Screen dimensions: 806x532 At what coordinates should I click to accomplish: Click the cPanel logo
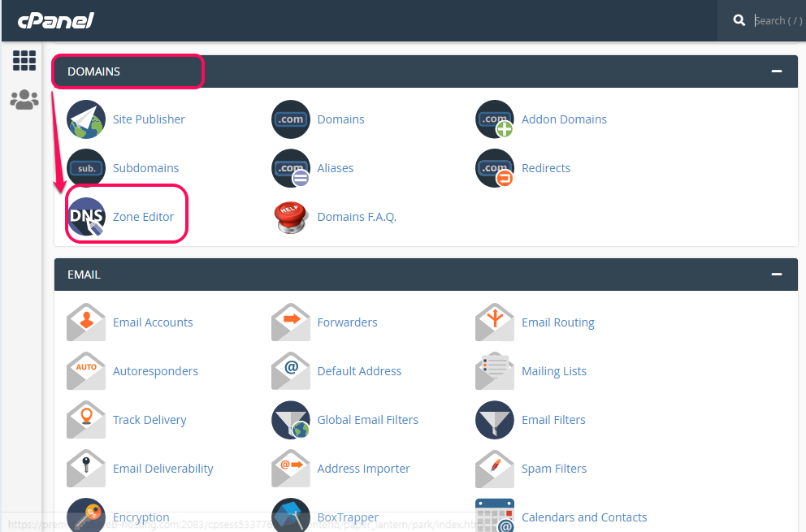pyautogui.click(x=56, y=20)
